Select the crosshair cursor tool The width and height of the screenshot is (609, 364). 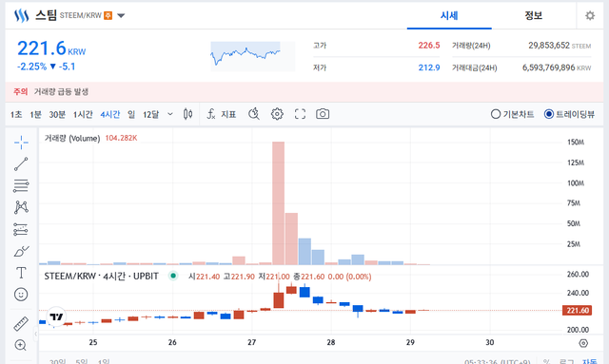click(x=21, y=143)
